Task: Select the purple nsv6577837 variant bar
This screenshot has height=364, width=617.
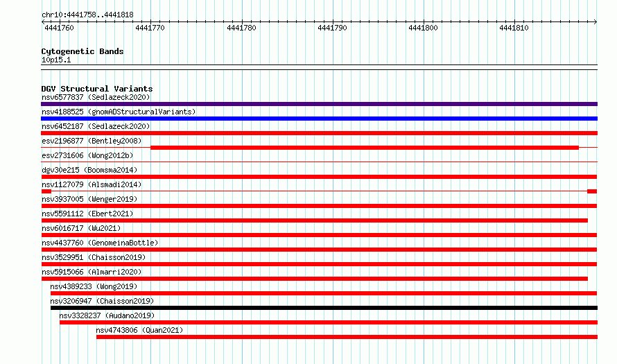Action: pyautogui.click(x=319, y=104)
